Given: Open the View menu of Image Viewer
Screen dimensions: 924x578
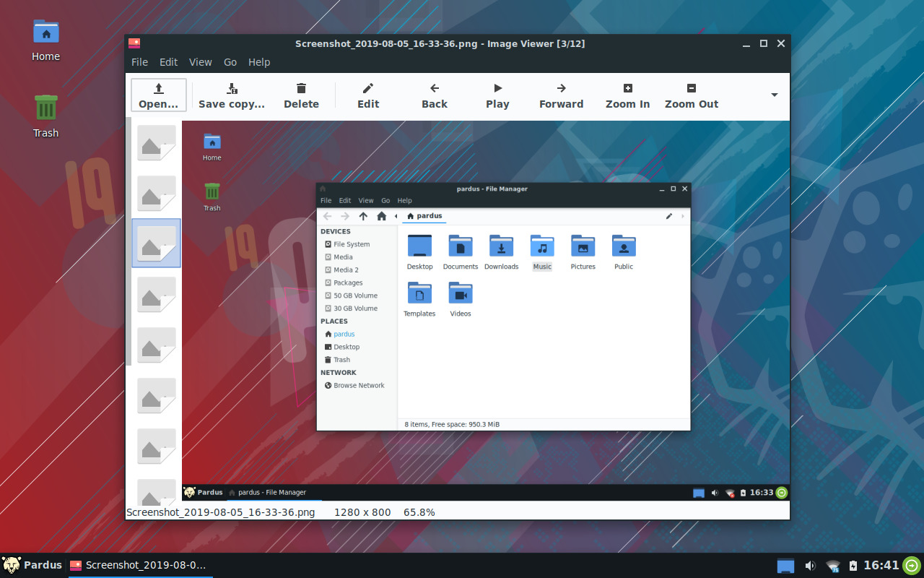Looking at the screenshot, I should pos(200,62).
